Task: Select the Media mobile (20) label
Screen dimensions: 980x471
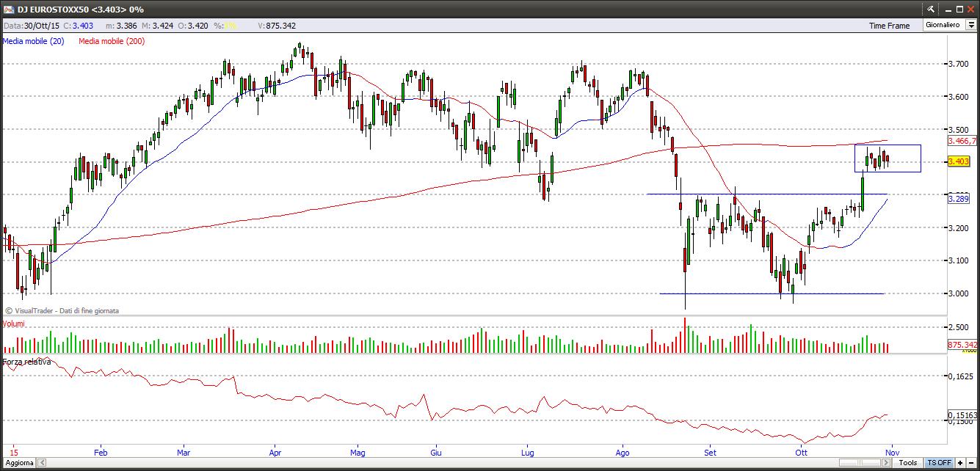Action: (x=34, y=41)
